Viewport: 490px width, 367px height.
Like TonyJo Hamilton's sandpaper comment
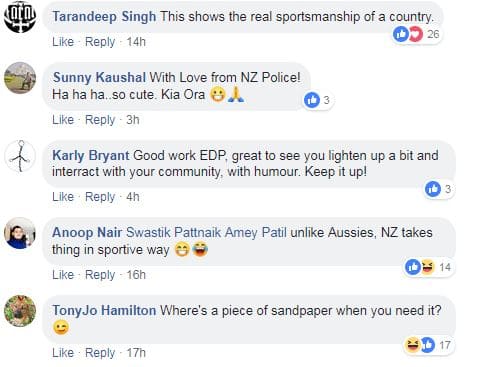63,353
